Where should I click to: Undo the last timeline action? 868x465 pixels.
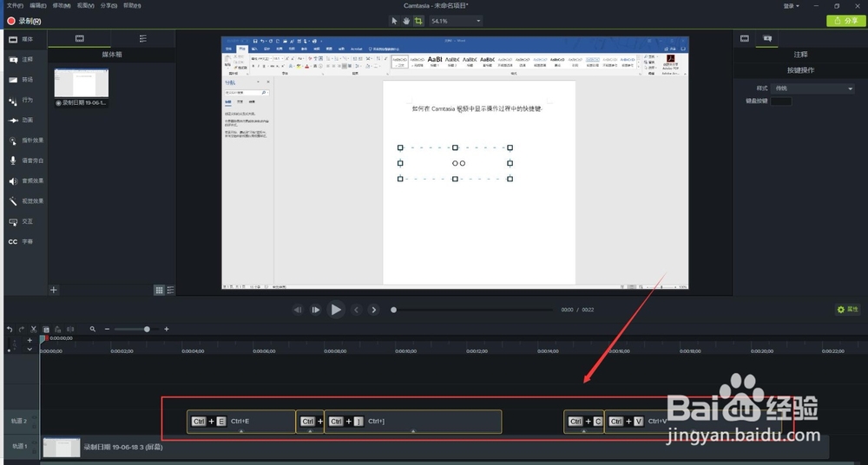click(10, 330)
